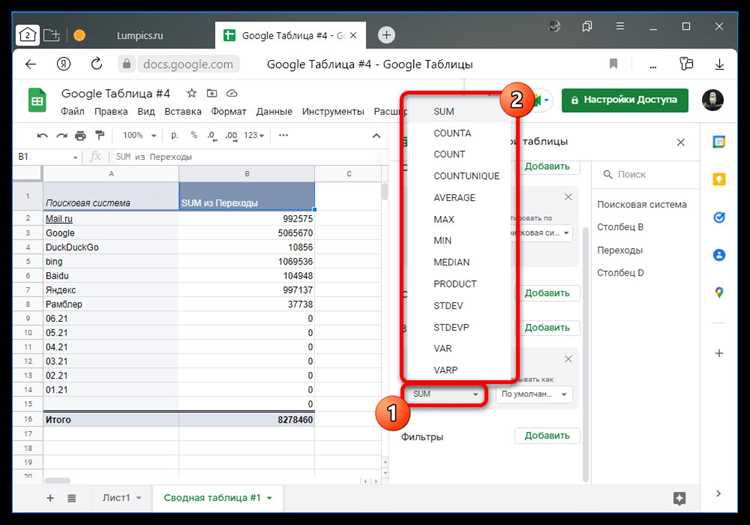Screen dimensions: 750x525
Task: Select field Столбец D in list
Action: [620, 273]
